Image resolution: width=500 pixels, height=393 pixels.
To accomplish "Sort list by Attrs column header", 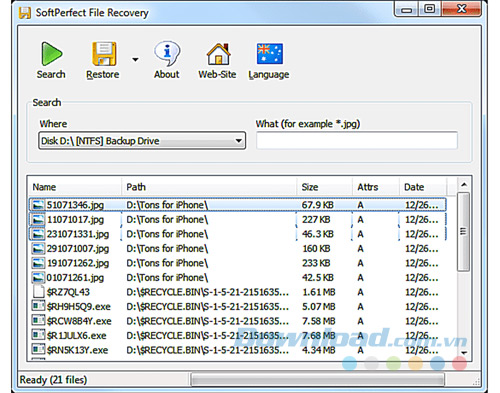I will (x=376, y=187).
